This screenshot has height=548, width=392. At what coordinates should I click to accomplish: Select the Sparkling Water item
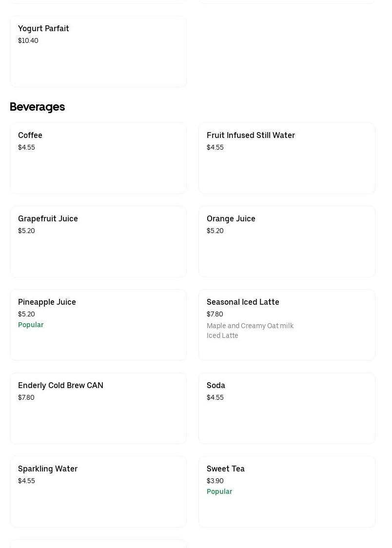[98, 491]
